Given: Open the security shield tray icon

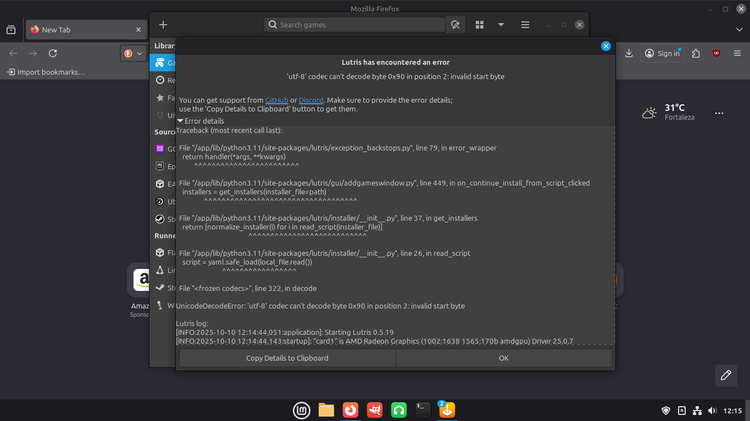Looking at the screenshot, I should tap(666, 410).
